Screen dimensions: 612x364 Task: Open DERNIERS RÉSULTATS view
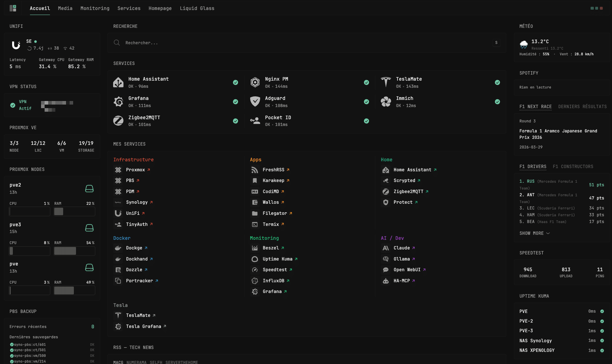point(582,106)
